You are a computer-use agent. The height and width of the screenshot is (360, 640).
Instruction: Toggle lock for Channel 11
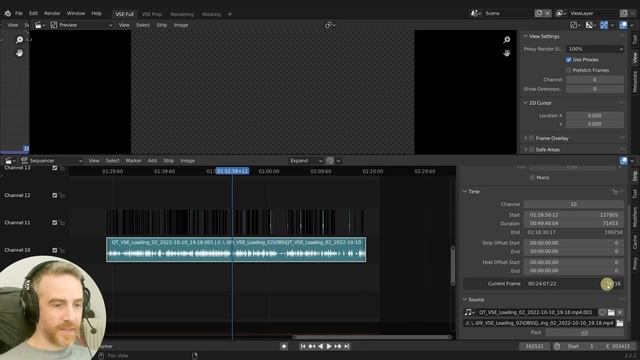(62, 223)
